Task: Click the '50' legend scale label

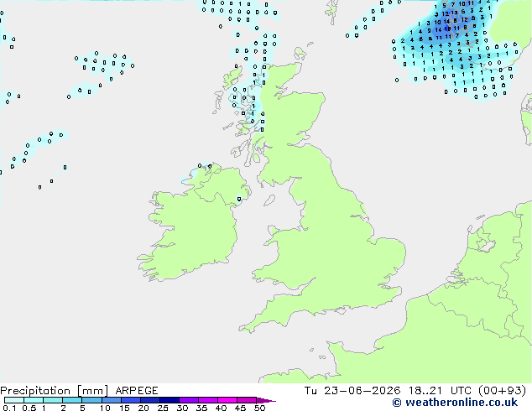Action: [259, 408]
